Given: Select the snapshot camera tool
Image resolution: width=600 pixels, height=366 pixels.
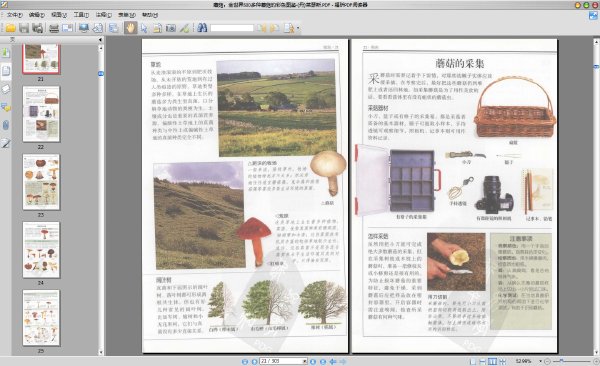Looking at the screenshot, I should point(171,28).
